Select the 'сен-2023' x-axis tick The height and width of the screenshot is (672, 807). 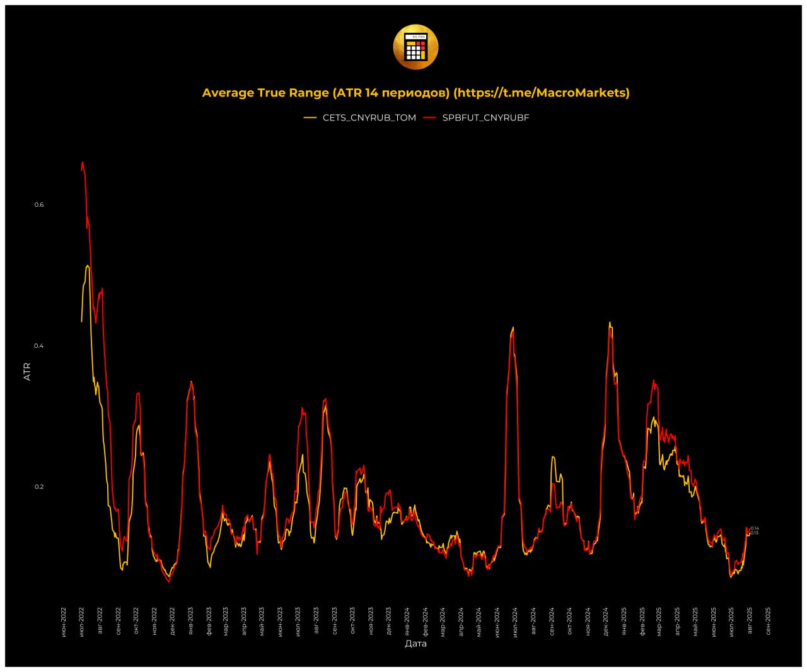[335, 620]
